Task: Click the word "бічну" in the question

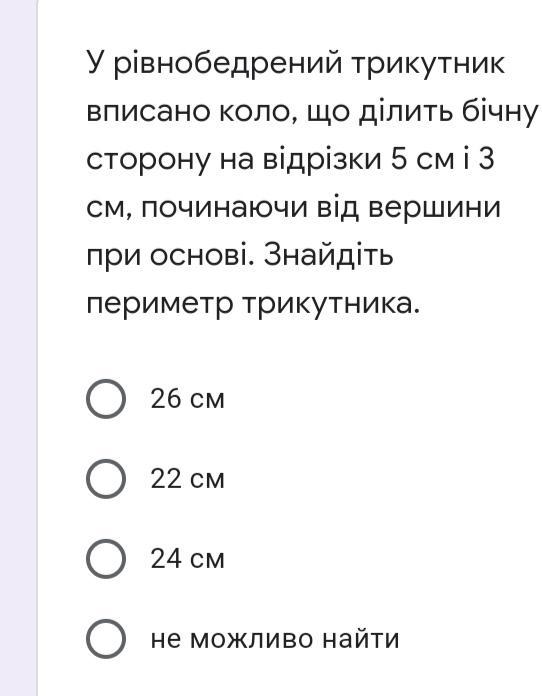Action: (500, 113)
